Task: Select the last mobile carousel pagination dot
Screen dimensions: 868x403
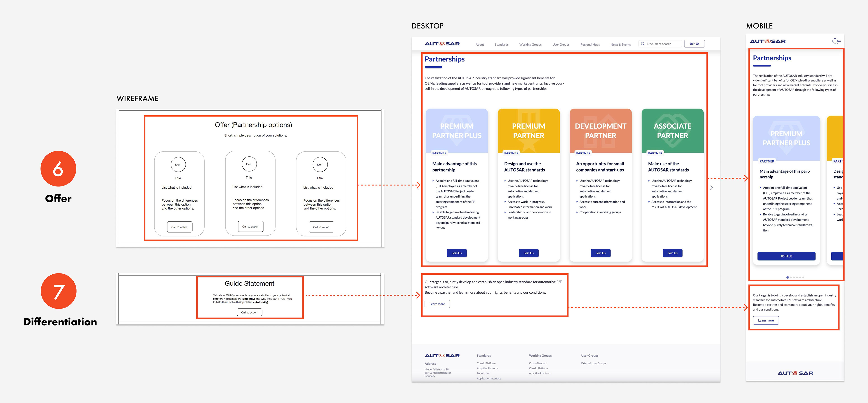Action: [803, 277]
